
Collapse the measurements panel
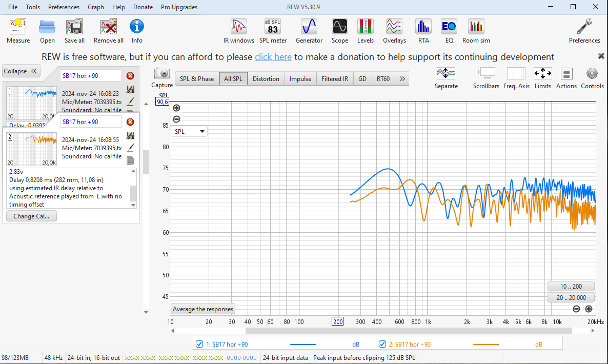pyautogui.click(x=21, y=71)
